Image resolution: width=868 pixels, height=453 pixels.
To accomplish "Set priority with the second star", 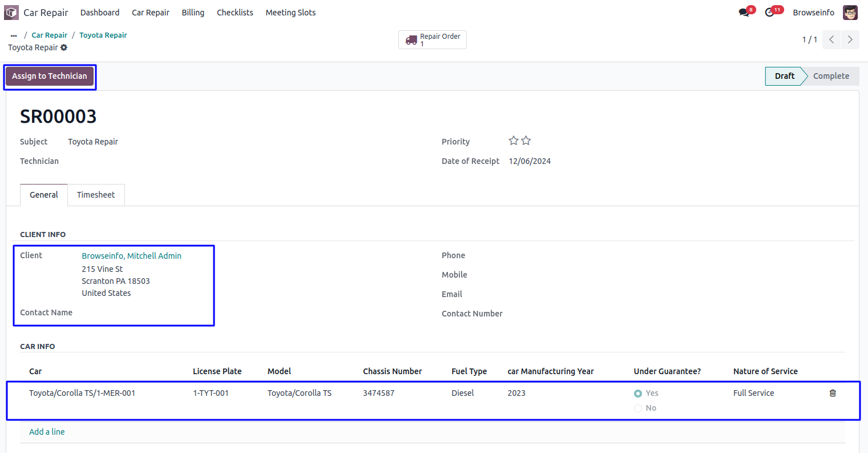I will pos(526,141).
